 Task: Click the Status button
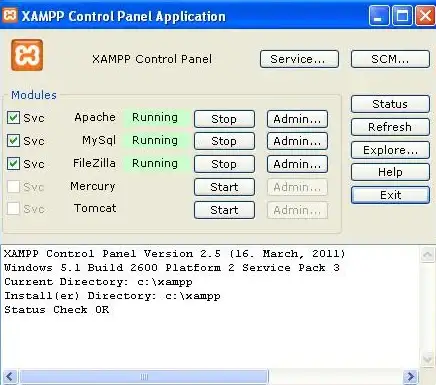tap(390, 104)
